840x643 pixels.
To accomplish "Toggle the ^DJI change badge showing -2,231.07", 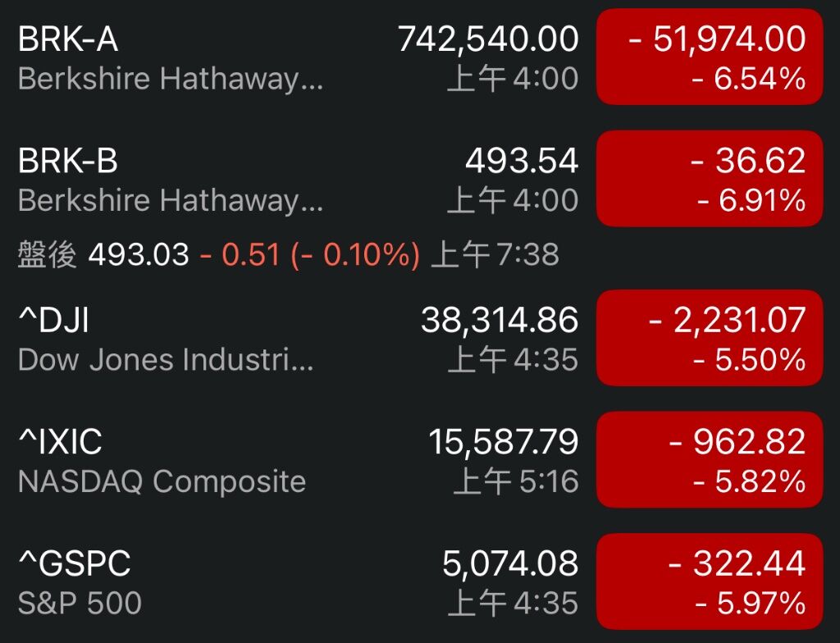I will pyautogui.click(x=710, y=338).
